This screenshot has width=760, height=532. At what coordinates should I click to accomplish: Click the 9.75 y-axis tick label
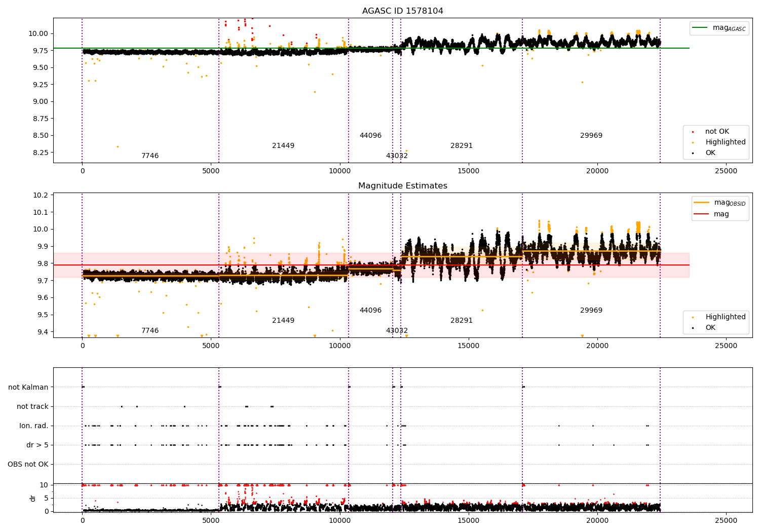pyautogui.click(x=41, y=51)
